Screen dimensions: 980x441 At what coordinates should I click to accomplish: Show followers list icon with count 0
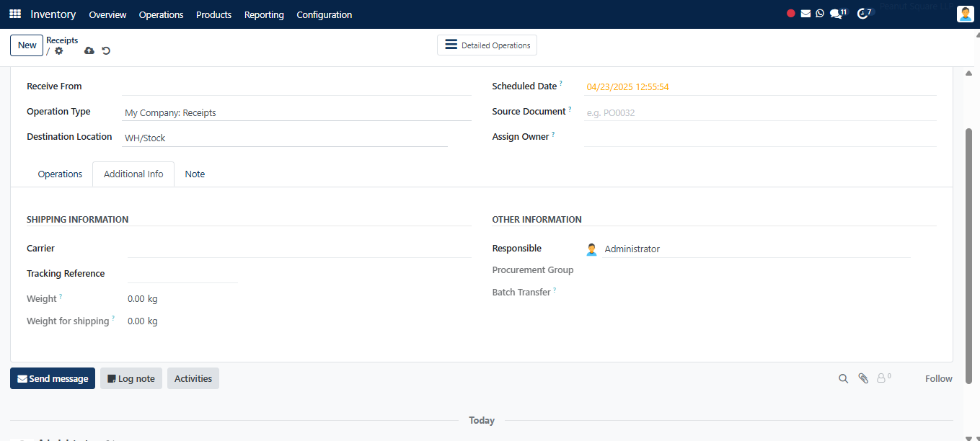point(883,378)
